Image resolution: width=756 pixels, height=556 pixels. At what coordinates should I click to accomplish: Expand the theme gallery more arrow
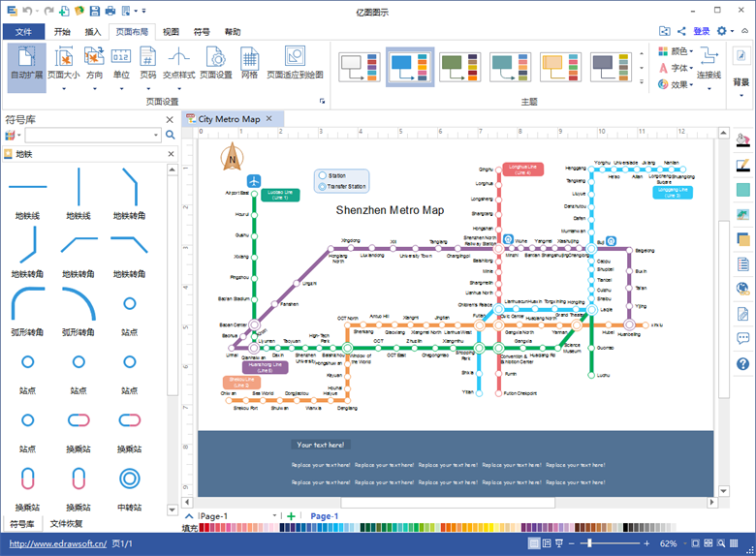642,82
